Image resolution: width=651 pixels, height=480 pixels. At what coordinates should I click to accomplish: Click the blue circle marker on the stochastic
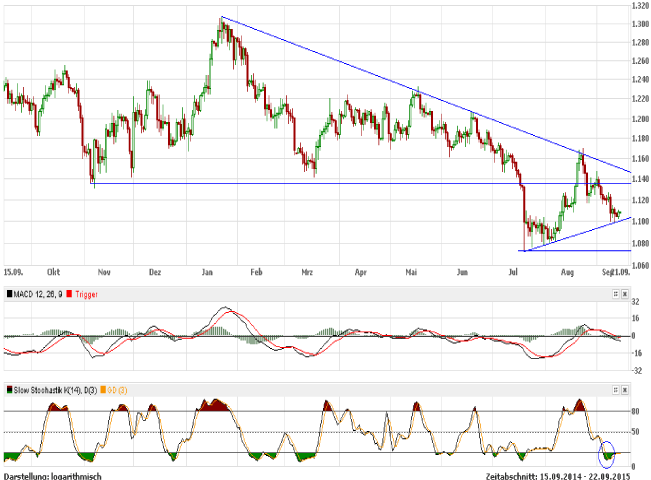point(607,454)
